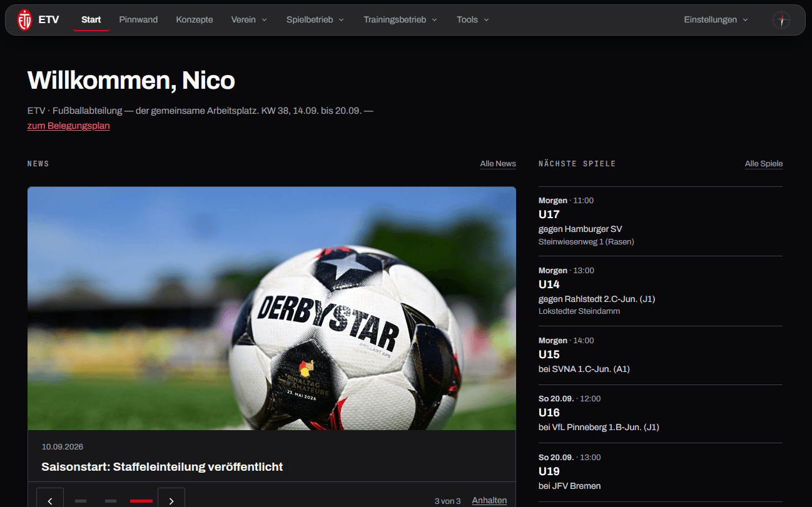Jump to first news slide indicator
Screen dimensions: 812x507
point(81,501)
